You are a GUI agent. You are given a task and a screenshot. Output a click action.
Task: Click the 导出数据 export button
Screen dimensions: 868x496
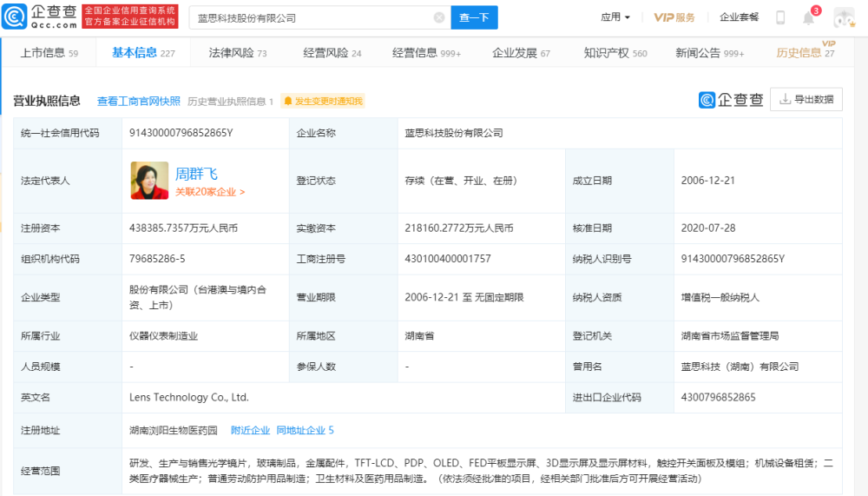click(806, 100)
